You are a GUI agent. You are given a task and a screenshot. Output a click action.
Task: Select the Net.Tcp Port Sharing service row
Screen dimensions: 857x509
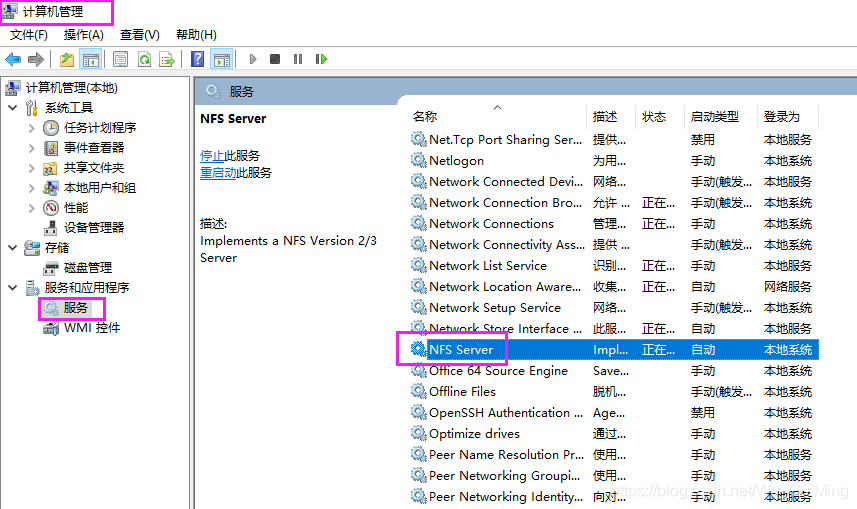614,139
